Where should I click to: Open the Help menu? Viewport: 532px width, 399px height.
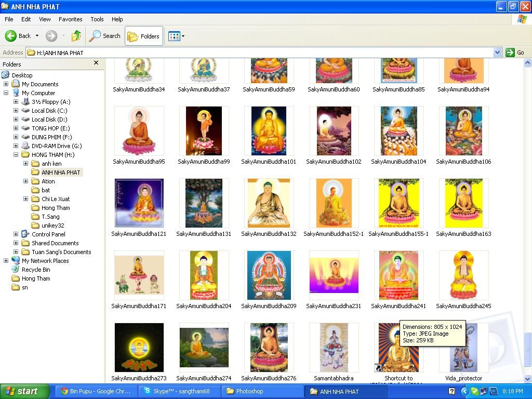tap(117, 19)
